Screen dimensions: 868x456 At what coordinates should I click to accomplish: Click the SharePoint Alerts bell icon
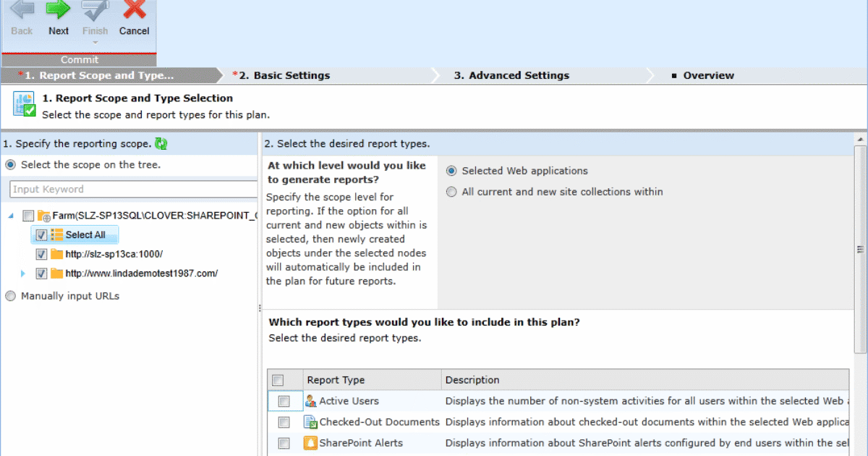pos(310,443)
